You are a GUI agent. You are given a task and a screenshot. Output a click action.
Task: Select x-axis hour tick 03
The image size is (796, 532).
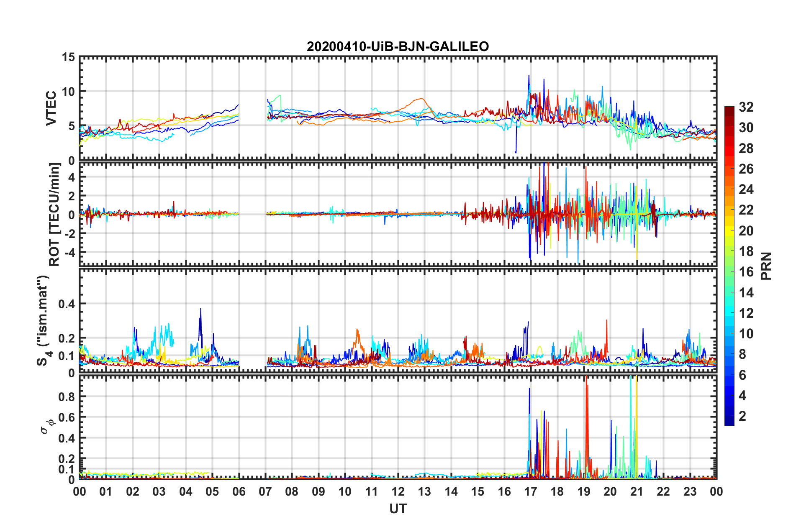point(159,491)
